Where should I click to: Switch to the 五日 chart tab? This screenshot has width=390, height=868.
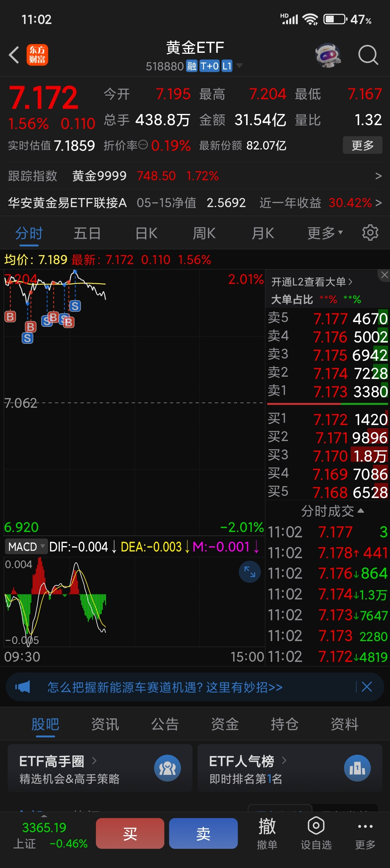tap(87, 233)
